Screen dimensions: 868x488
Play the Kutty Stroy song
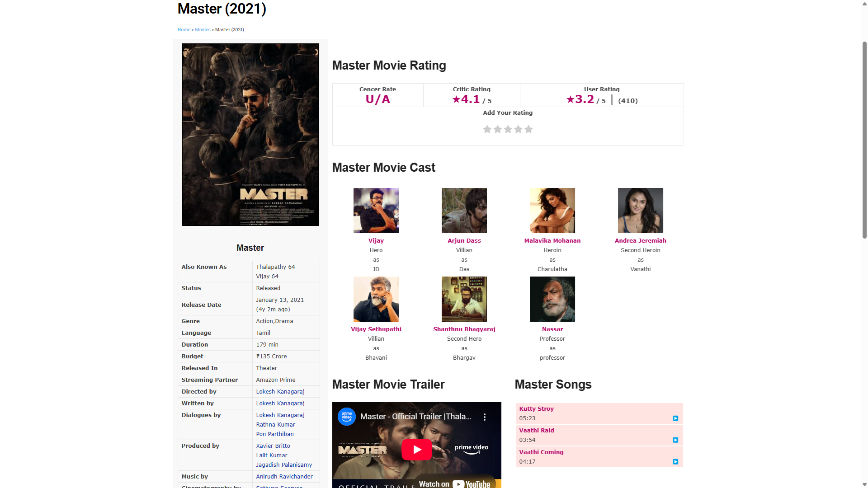click(675, 418)
